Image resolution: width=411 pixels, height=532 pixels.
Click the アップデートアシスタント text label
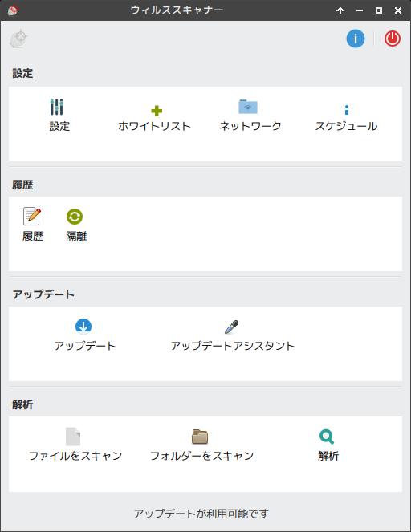(233, 346)
